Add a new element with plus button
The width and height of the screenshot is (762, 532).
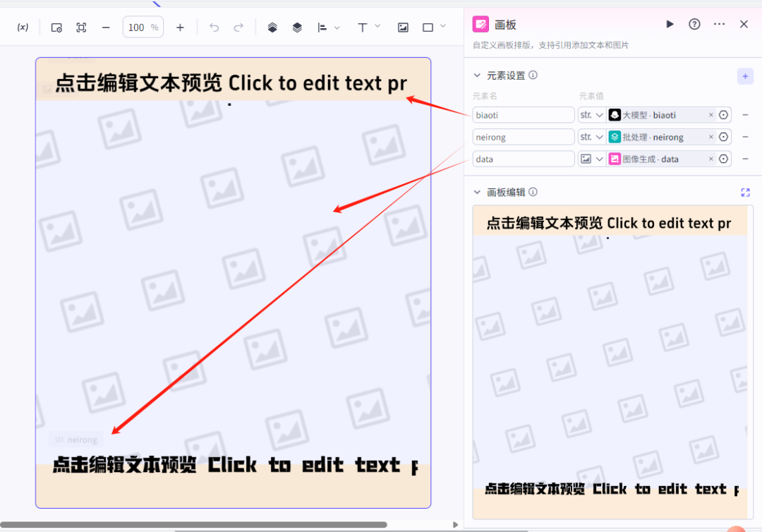click(x=745, y=76)
